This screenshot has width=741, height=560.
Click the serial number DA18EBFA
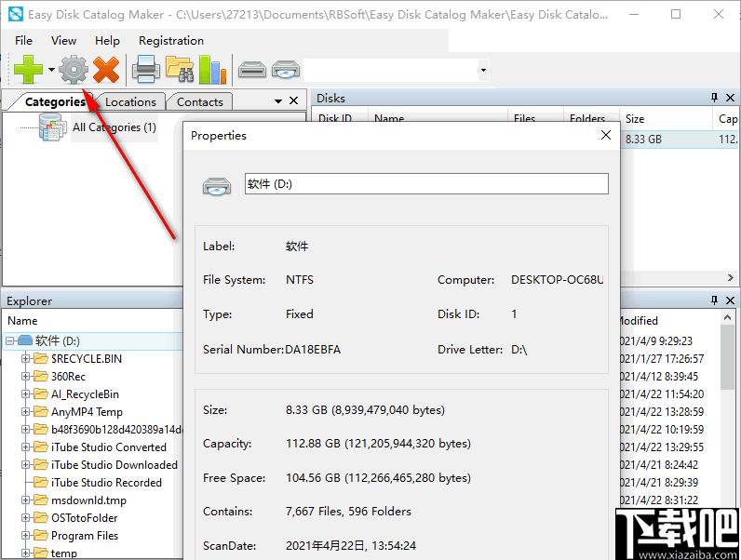point(313,350)
